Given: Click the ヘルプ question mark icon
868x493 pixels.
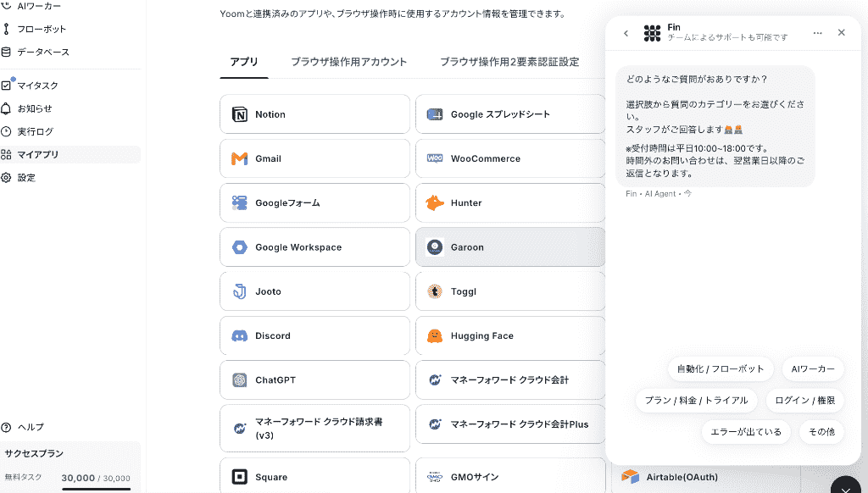Looking at the screenshot, I should 6,427.
